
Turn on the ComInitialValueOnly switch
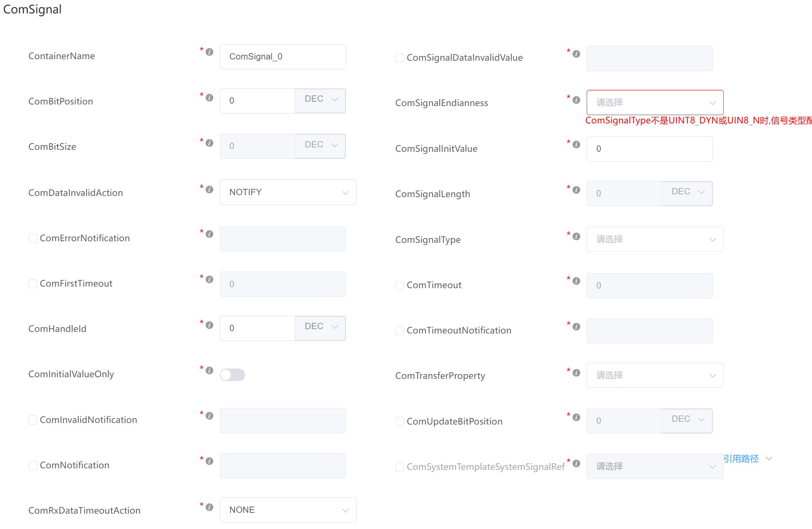click(x=232, y=375)
